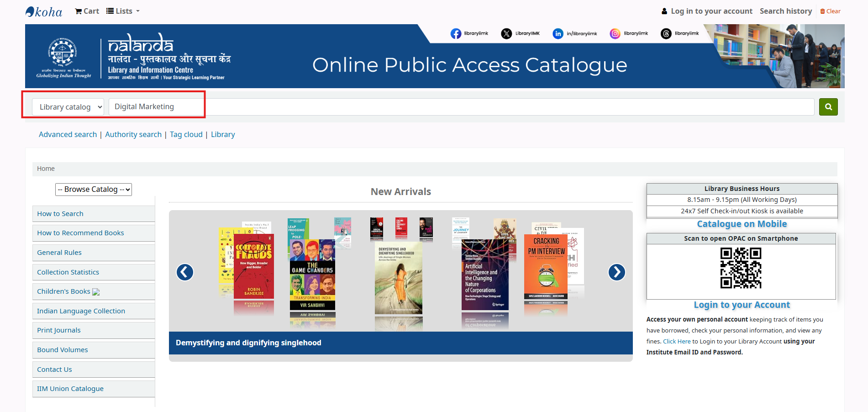Open the library Instagram icon
The image size is (868, 412).
(615, 33)
